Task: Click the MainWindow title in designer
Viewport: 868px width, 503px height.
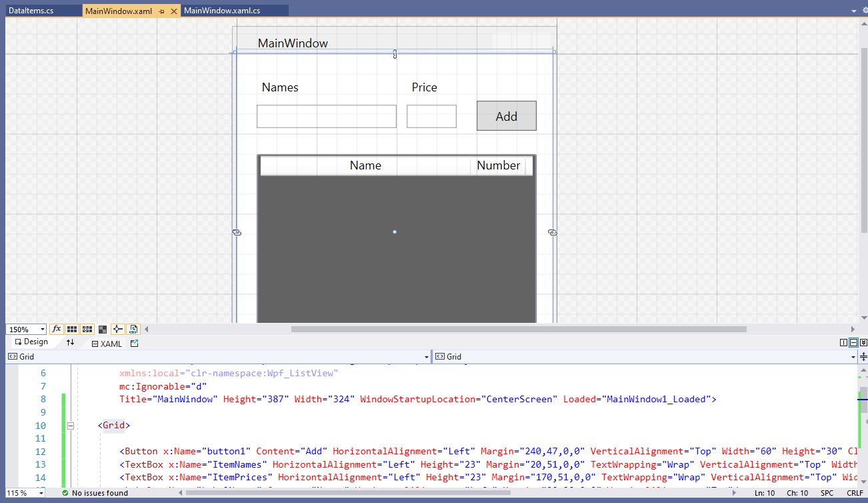Action: [x=293, y=43]
